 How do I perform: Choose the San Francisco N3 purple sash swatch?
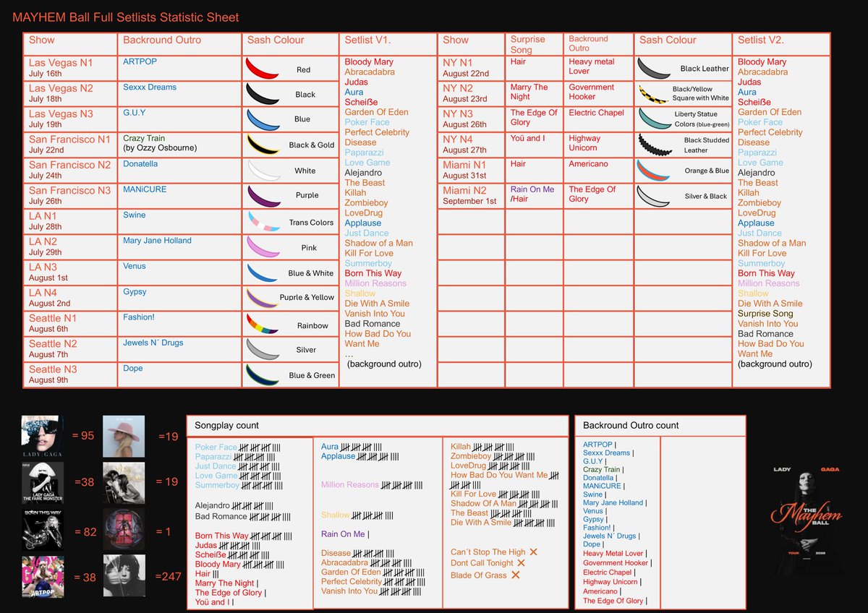point(264,197)
